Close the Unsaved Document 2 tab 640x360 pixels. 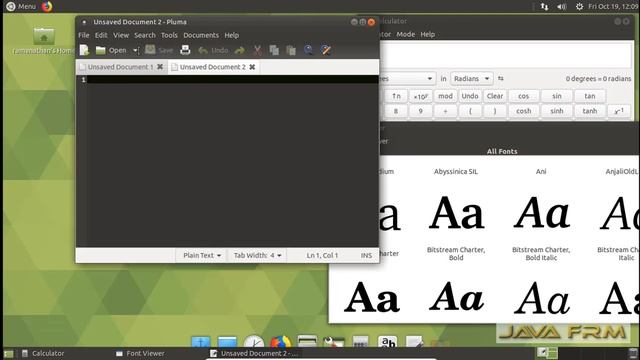pos(252,67)
